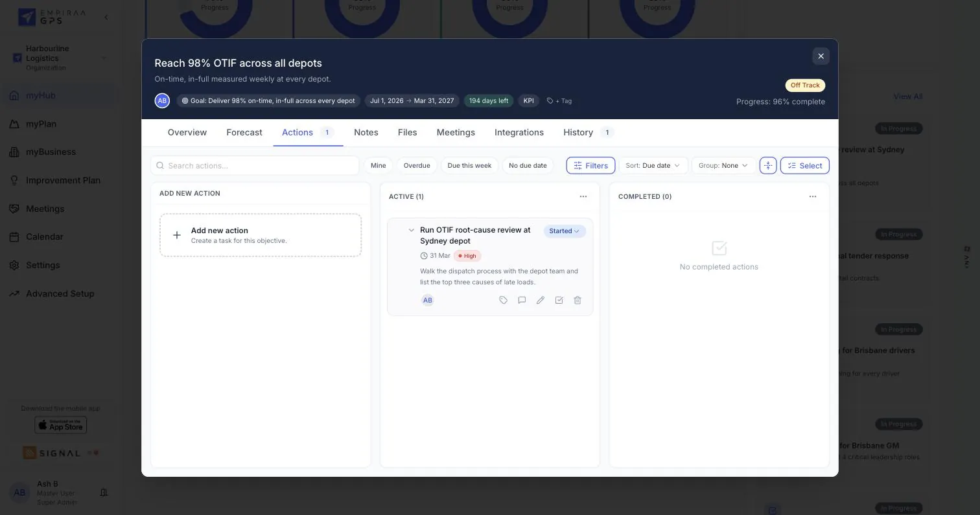
Task: Open Improvement Plan in the sidebar
Action: click(60, 180)
